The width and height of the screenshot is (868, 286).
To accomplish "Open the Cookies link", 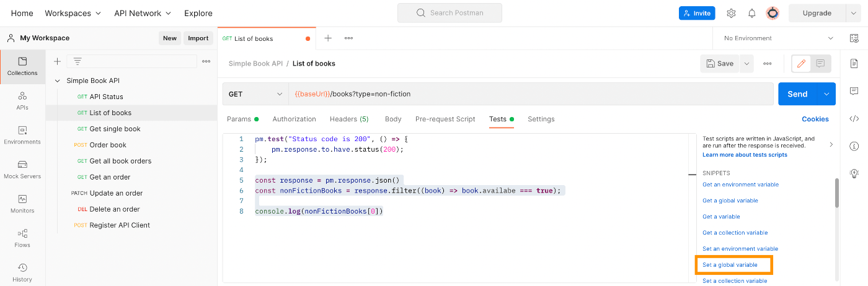I will pyautogui.click(x=815, y=119).
